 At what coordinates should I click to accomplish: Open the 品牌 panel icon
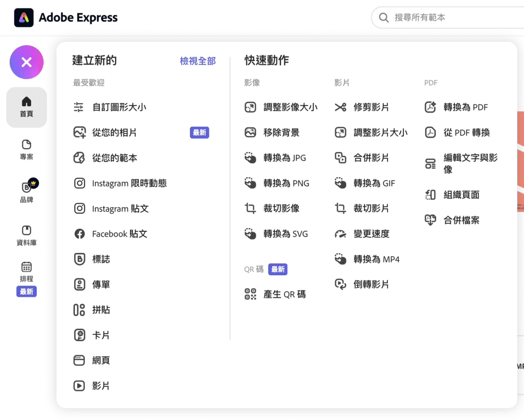point(26,190)
